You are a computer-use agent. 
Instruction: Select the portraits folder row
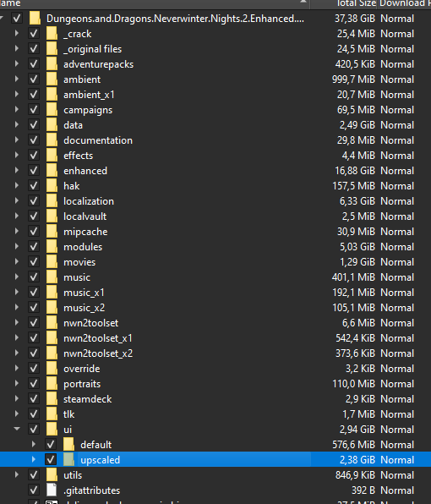click(215, 384)
